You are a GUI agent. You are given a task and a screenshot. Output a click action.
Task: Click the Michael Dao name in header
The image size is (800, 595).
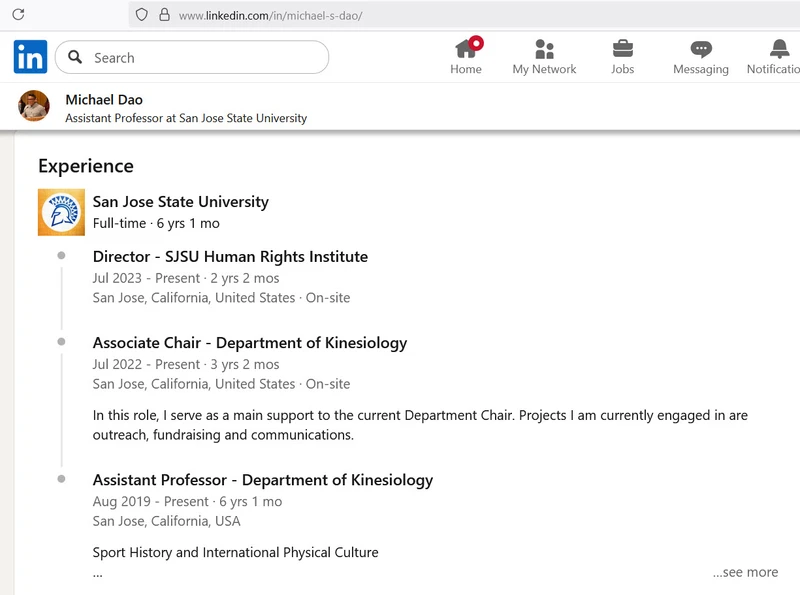[104, 100]
